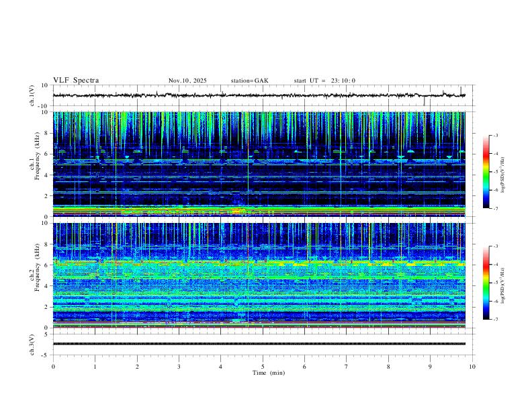
Task: Click time axis tick label "9"
Action: coord(431,367)
